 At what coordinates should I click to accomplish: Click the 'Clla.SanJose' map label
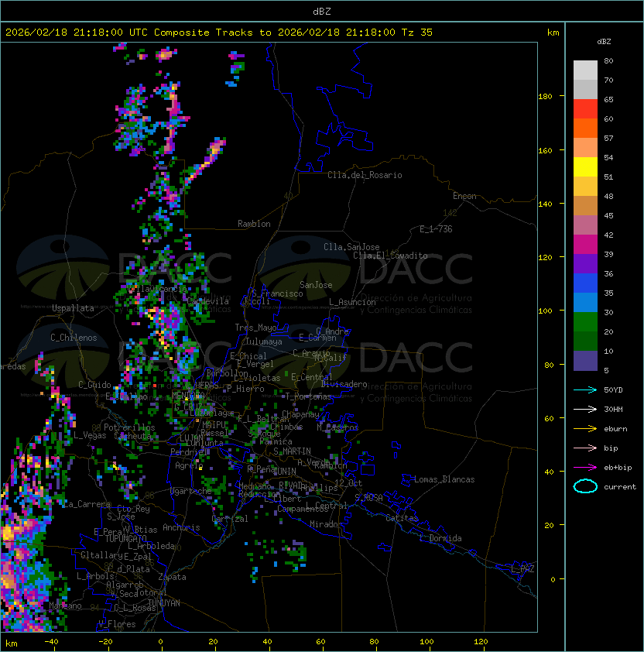pyautogui.click(x=351, y=247)
